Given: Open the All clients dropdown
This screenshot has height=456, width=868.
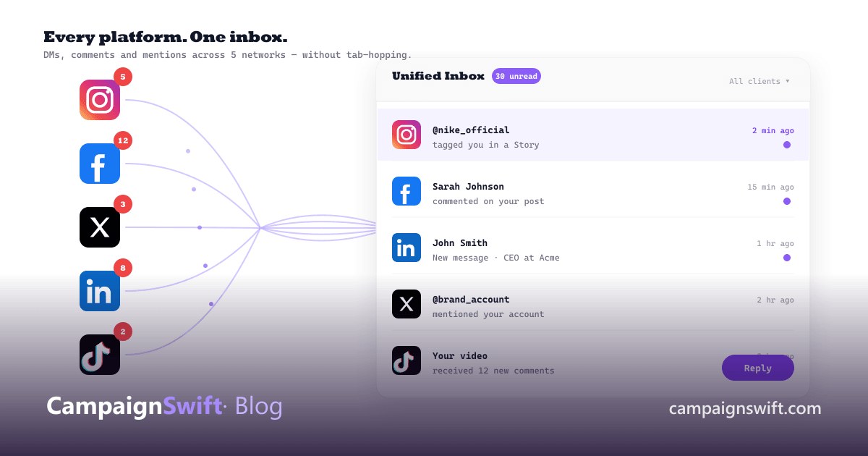Looking at the screenshot, I should click(759, 81).
